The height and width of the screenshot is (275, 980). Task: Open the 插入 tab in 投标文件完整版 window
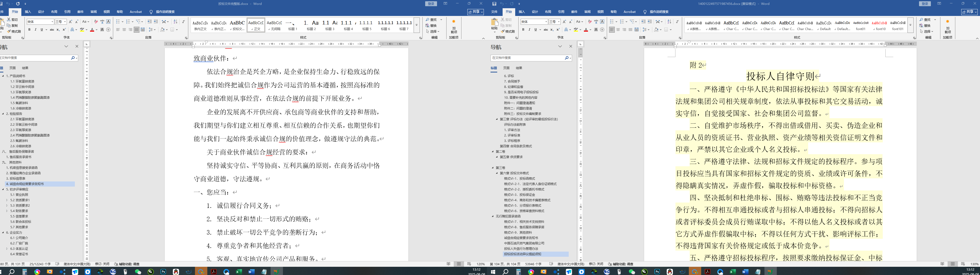point(28,12)
